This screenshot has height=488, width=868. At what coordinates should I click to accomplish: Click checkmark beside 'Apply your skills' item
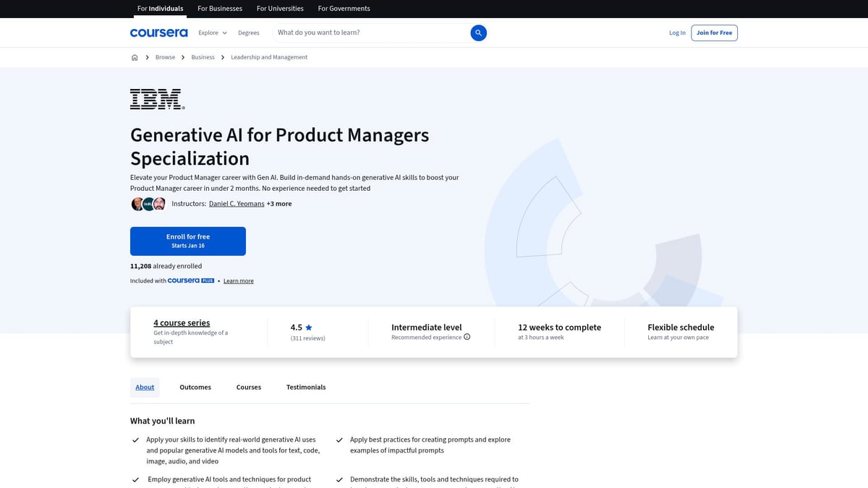pos(135,440)
